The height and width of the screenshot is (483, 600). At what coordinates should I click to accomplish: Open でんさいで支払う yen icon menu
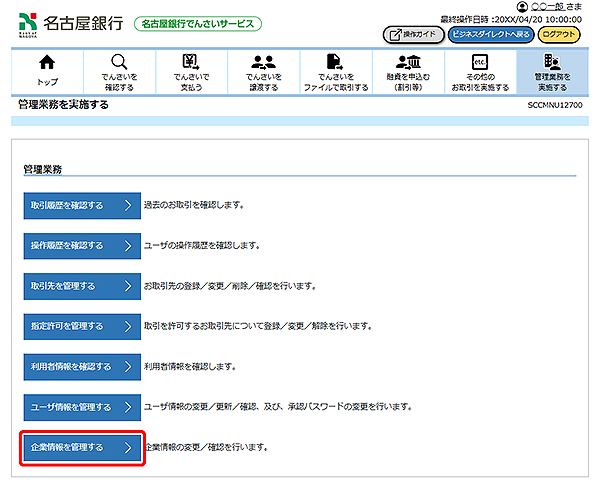(190, 64)
